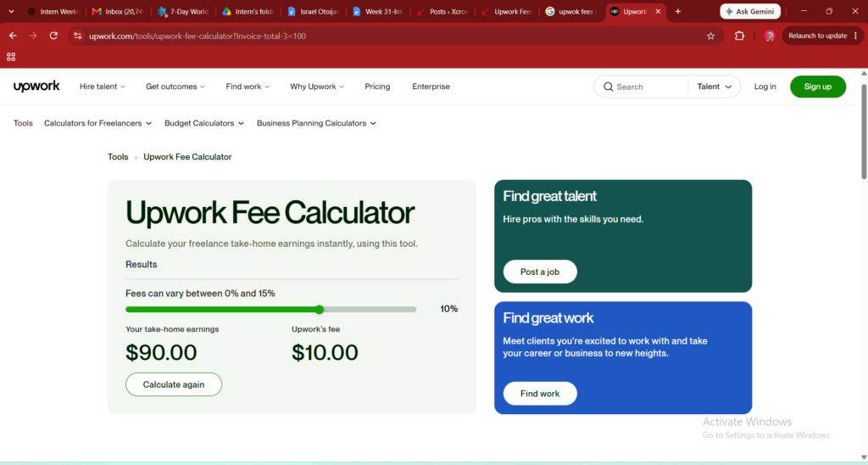Switch to the Posts Xcrow tab
This screenshot has width=868, height=465.
point(443,11)
